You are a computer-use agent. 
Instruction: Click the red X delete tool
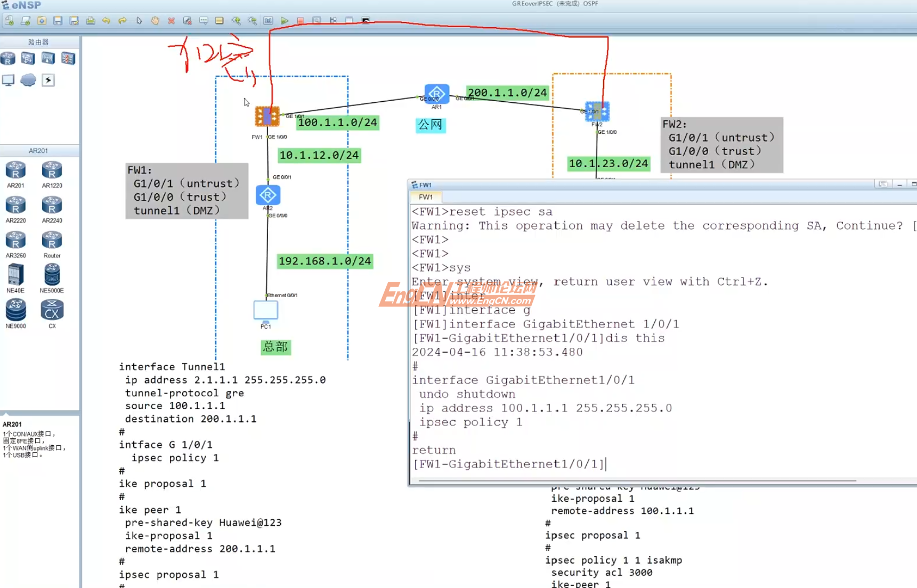point(171,21)
